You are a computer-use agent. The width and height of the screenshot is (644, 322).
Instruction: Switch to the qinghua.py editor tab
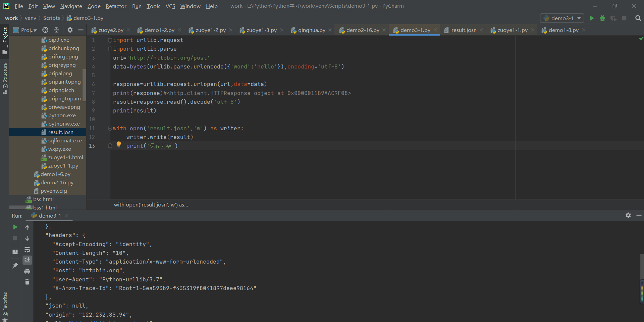[x=311, y=30]
